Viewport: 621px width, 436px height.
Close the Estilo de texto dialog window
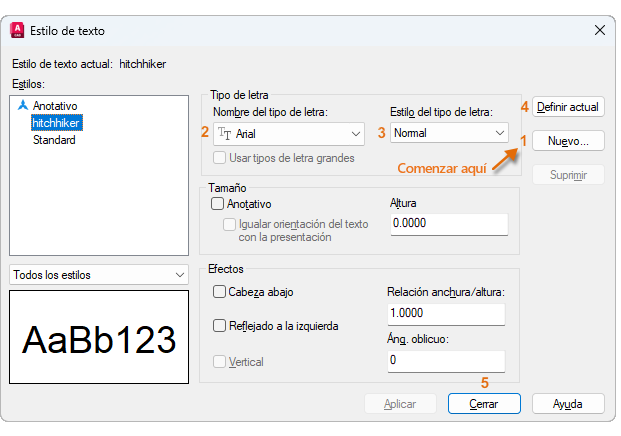[598, 32]
